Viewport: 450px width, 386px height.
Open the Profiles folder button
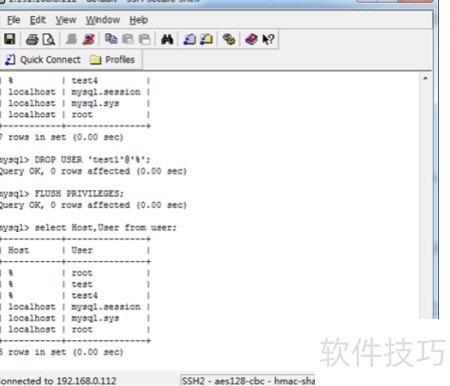pyautogui.click(x=112, y=60)
